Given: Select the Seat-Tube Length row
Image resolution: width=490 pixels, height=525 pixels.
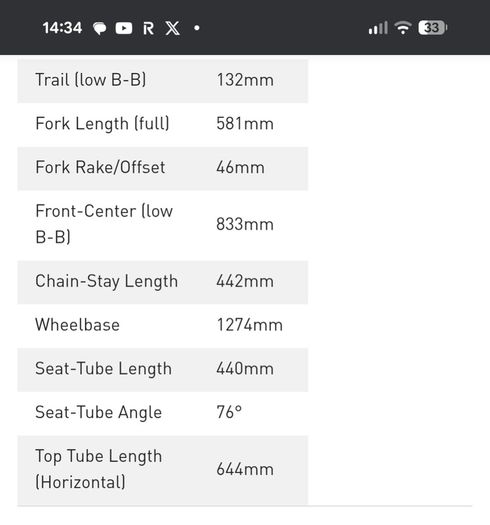Looking at the screenshot, I should (163, 370).
